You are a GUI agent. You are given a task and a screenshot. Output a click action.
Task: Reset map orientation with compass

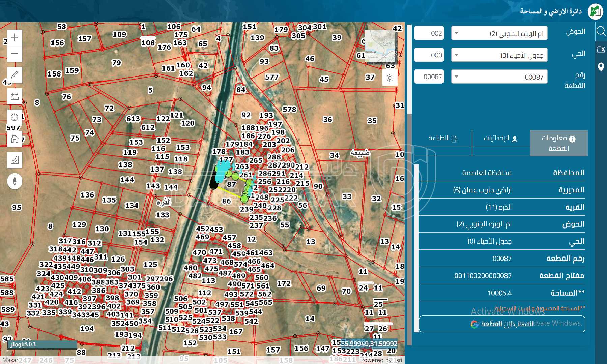(15, 181)
